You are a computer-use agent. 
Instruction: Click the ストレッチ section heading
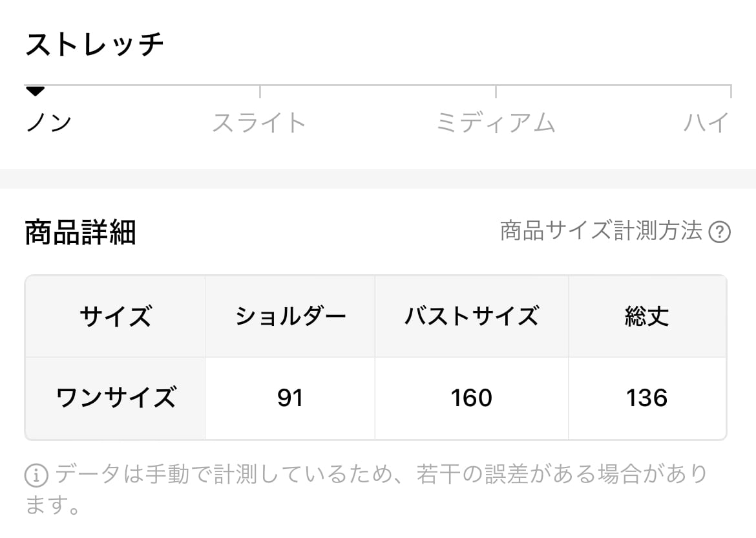pyautogui.click(x=94, y=45)
